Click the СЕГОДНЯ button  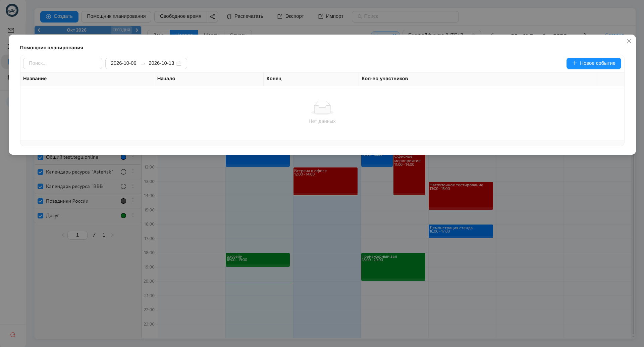click(121, 30)
